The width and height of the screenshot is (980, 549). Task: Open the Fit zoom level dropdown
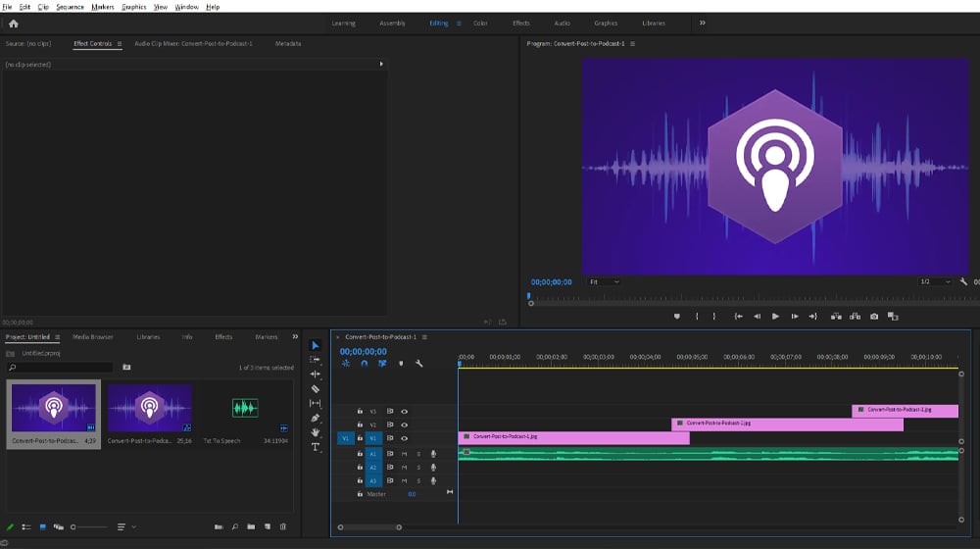(x=604, y=282)
